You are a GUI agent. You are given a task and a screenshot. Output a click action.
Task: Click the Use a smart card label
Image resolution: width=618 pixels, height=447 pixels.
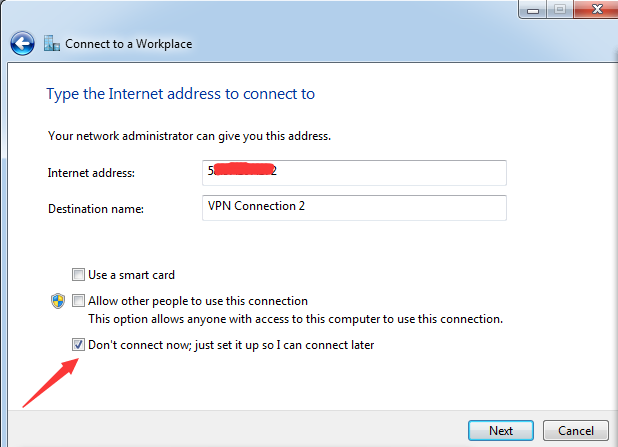(131, 275)
